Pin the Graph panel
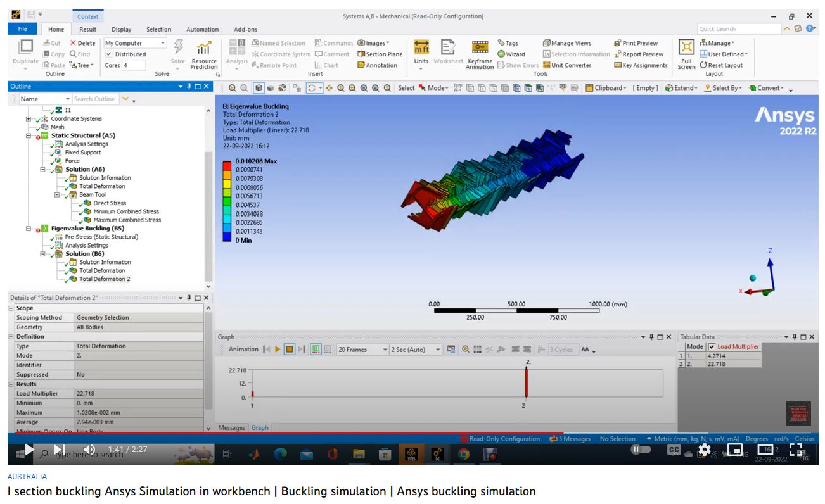Image resolution: width=825 pixels, height=504 pixels. point(651,337)
